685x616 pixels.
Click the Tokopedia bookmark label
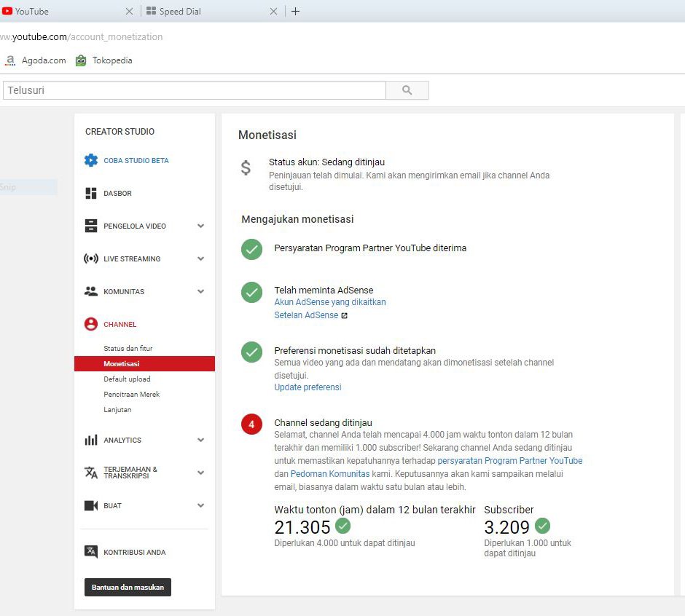click(x=112, y=60)
